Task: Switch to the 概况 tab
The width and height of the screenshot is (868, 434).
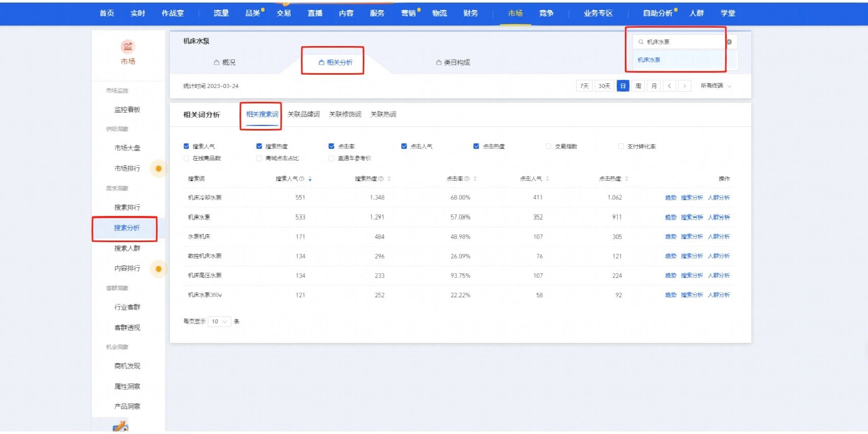Action: 225,62
